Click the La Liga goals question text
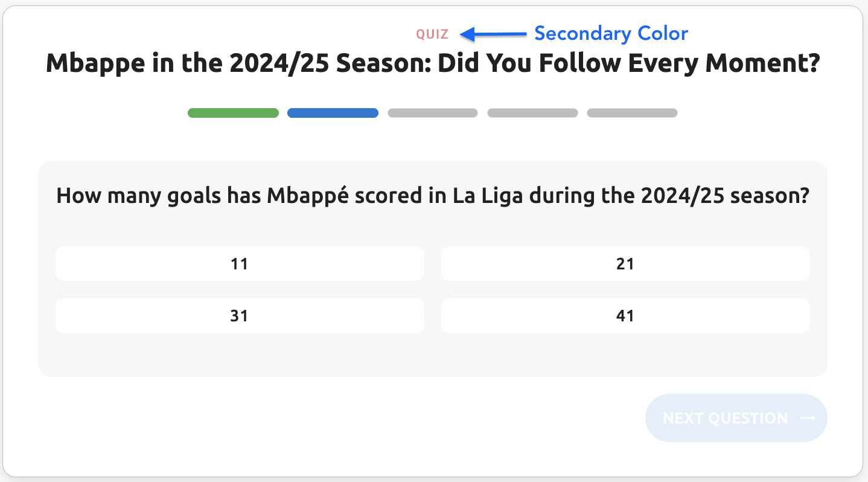Screen dimensions: 868x482 [432, 196]
